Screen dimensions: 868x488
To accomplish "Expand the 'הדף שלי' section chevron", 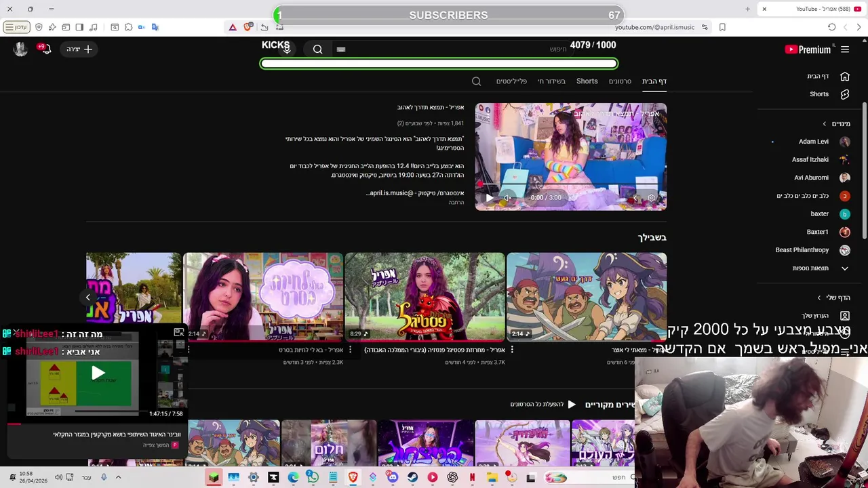I will (819, 298).
